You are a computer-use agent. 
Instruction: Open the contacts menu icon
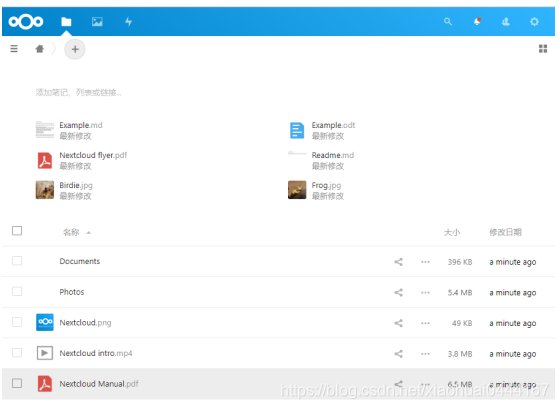[506, 22]
